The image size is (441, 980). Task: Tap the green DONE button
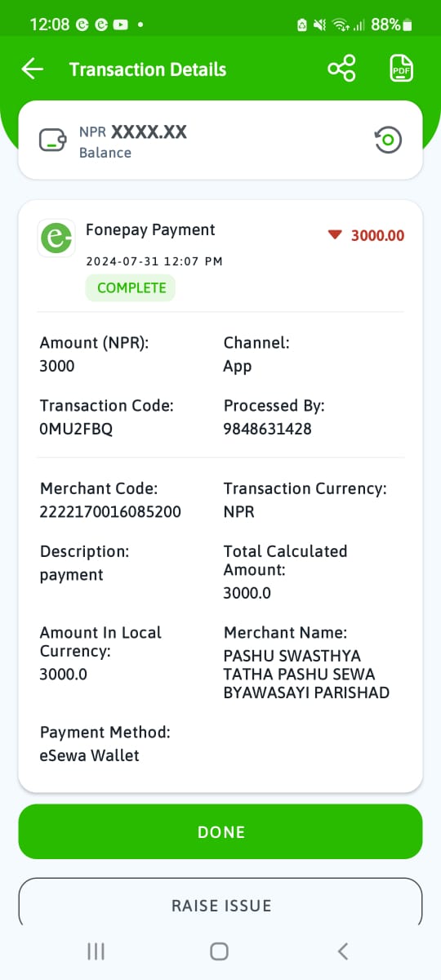220,831
